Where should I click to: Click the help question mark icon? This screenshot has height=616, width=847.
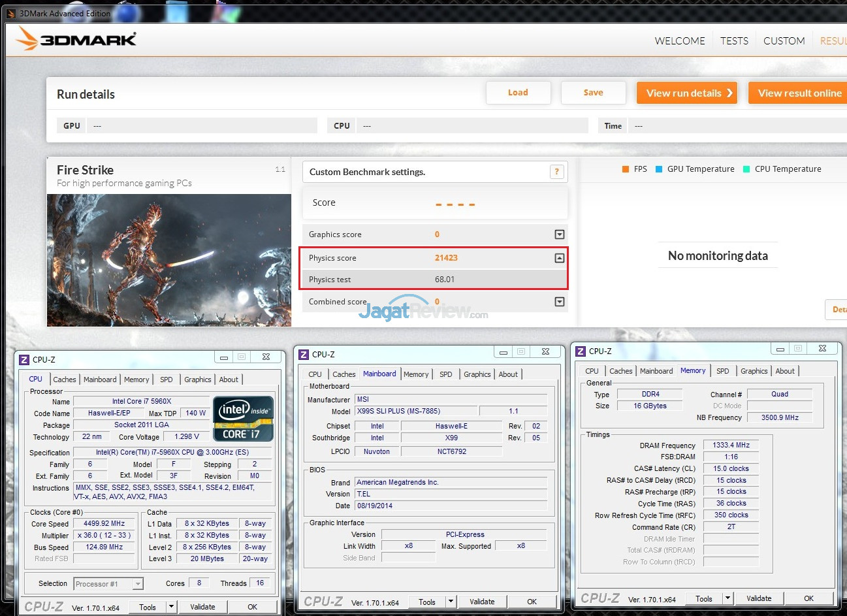(556, 172)
